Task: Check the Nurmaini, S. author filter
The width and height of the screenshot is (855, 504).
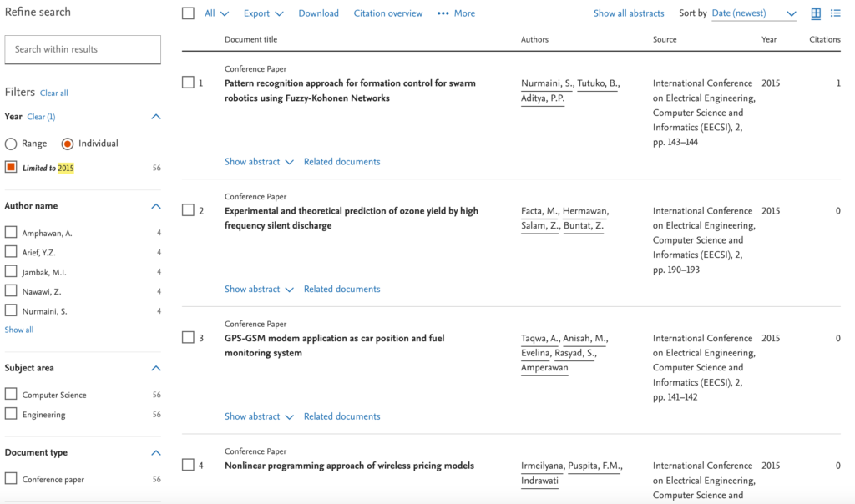Action: [x=11, y=311]
